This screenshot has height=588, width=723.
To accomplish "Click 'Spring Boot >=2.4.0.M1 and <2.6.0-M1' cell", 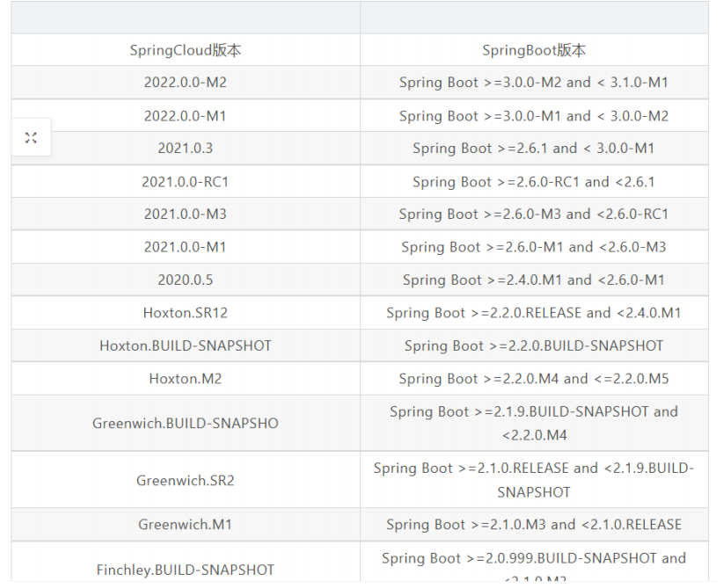I will tap(534, 279).
